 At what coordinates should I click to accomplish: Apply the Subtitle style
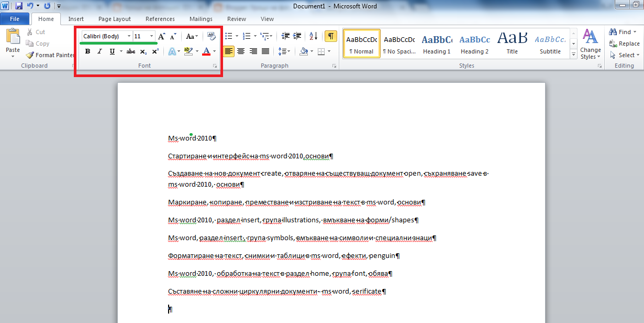(x=550, y=44)
